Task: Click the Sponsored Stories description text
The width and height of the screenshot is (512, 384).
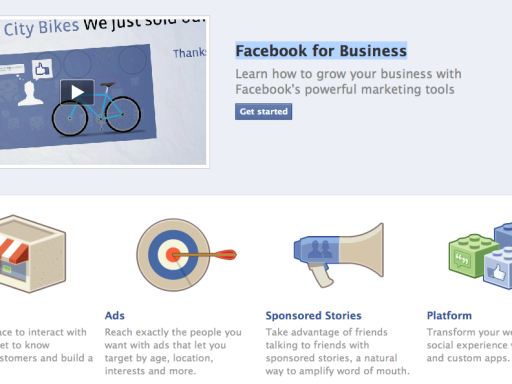Action: point(337,351)
